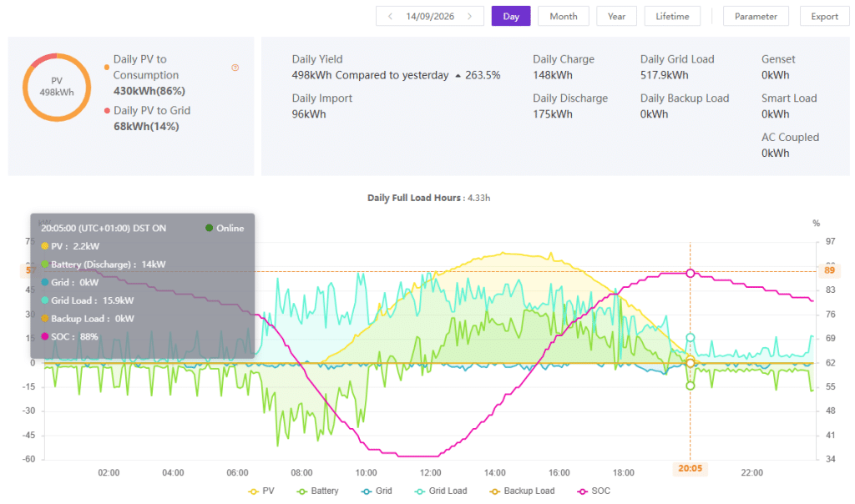This screenshot has width=855, height=504.
Task: Click the Daily Charge value 148kWh
Action: click(553, 75)
